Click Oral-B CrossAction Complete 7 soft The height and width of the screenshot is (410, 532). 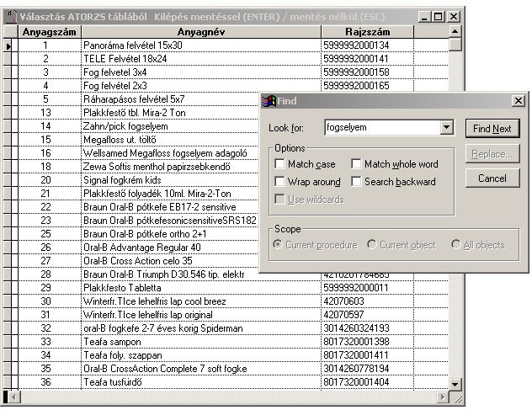201,369
